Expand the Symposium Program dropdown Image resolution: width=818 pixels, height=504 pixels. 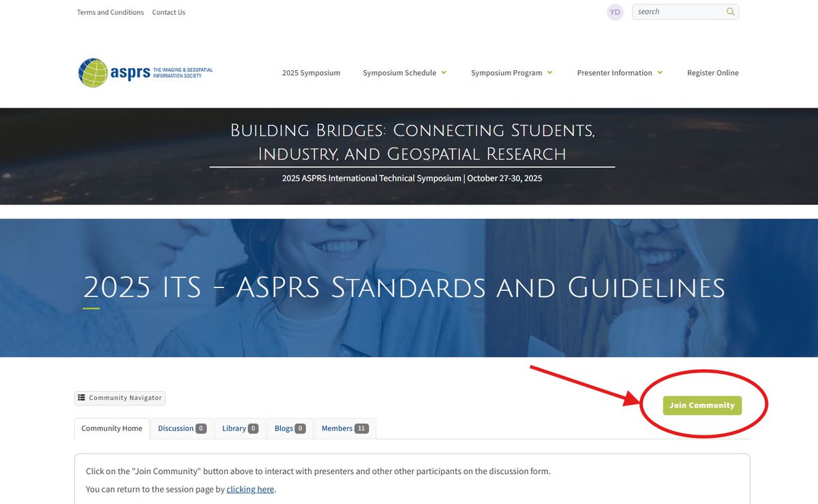point(512,72)
